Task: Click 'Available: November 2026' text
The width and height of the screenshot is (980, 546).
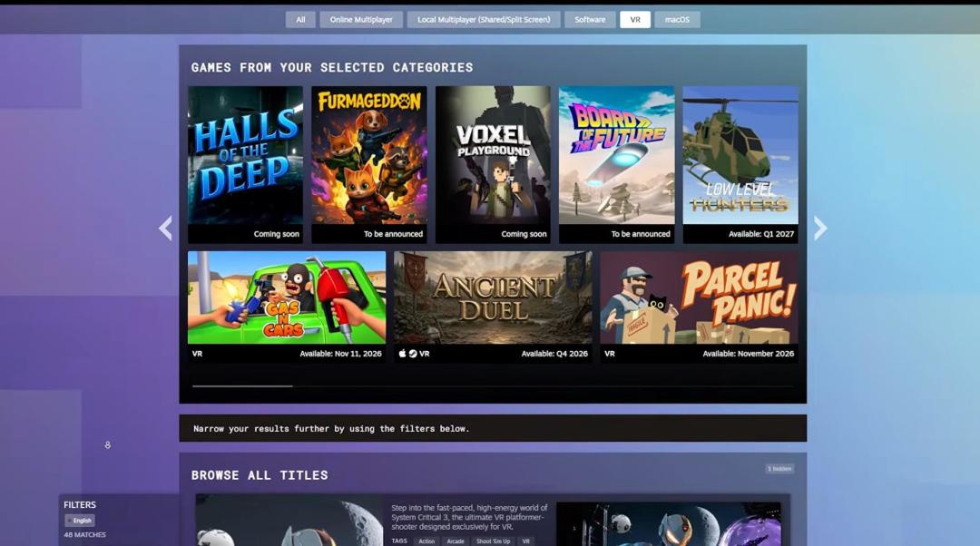Action: point(748,354)
